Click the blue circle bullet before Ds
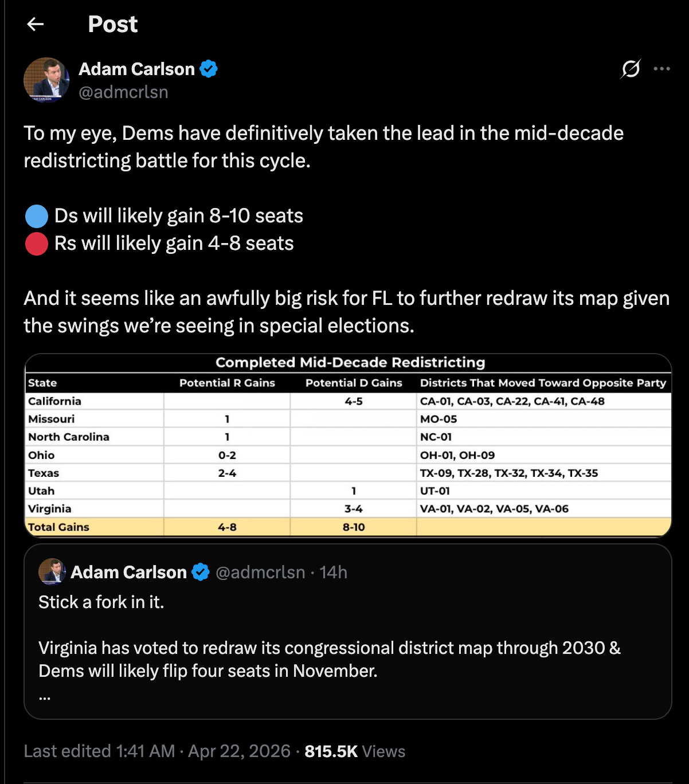This screenshot has width=689, height=784. [36, 216]
